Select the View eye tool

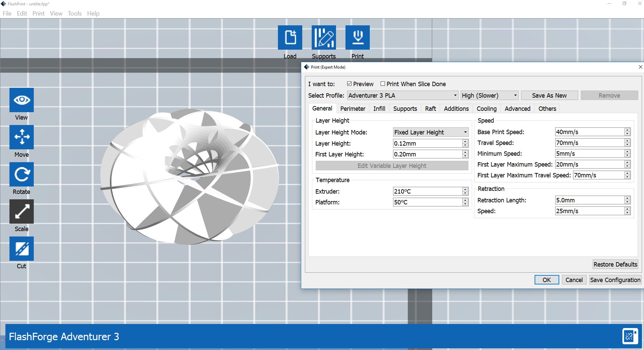coord(22,100)
